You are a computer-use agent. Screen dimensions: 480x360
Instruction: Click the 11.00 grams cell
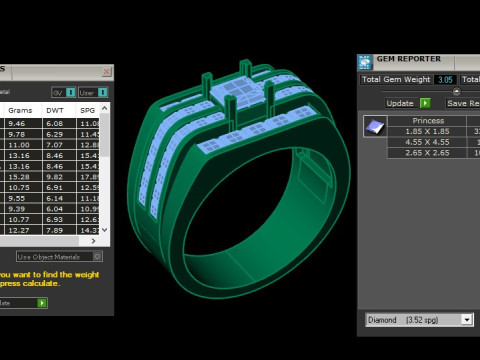coord(23,145)
